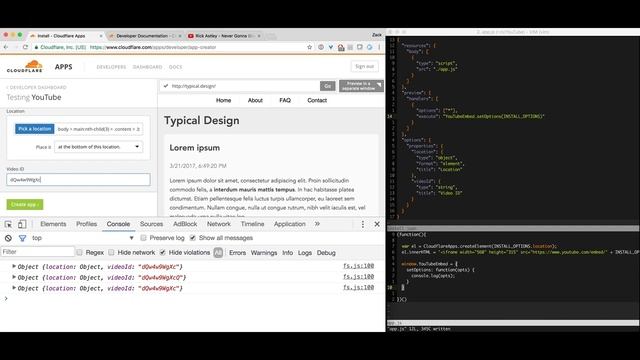This screenshot has width=640, height=360.
Task: Open the 'Place it' position dropdown
Action: pos(98,147)
